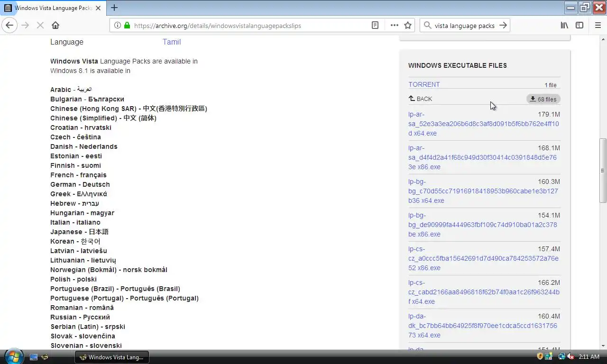Screen dimensions: 607x364
Task: Click the 2:11 AM taskbar clock
Action: 589,356
